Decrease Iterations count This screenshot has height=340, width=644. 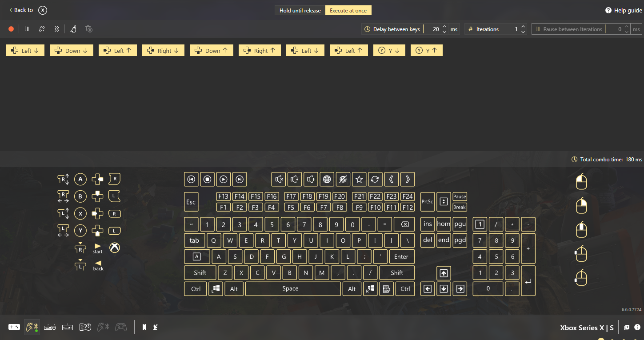click(523, 32)
